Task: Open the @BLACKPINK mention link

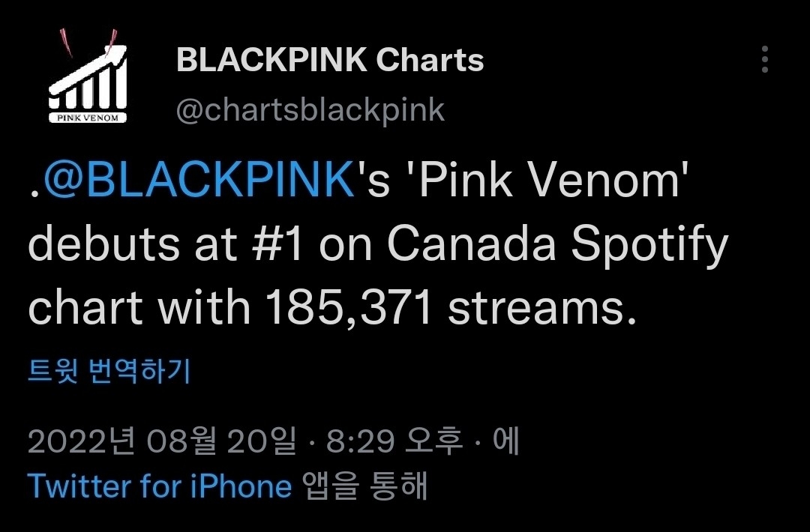Action: pyautogui.click(x=199, y=183)
